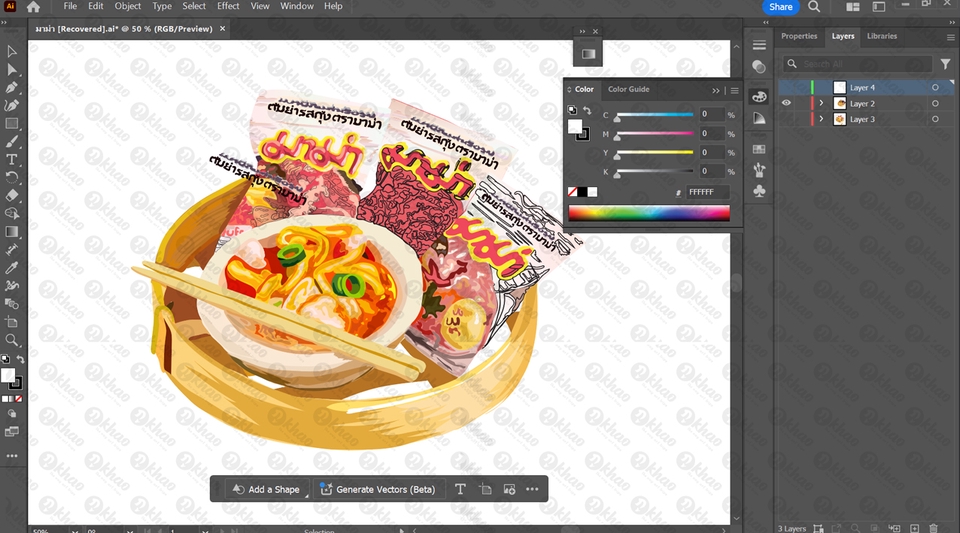This screenshot has width=960, height=533.
Task: Click Change Screen Mode icon
Action: tap(11, 431)
